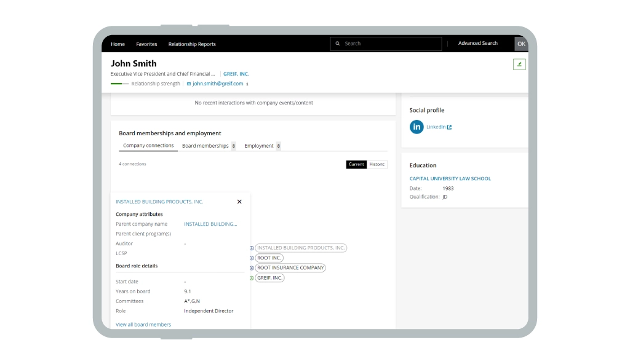Click '4 connections' text

click(133, 164)
